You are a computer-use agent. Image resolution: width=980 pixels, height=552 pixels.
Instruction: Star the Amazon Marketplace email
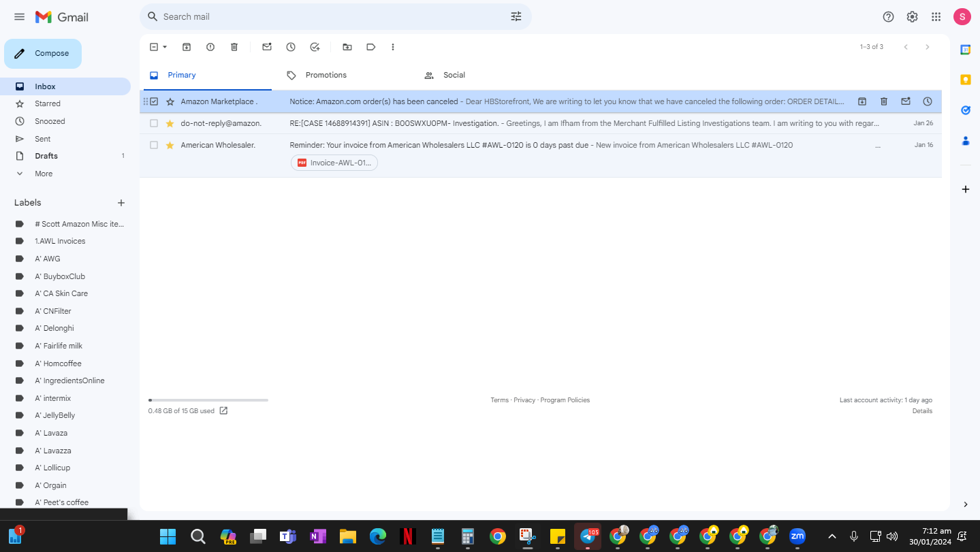click(x=170, y=101)
